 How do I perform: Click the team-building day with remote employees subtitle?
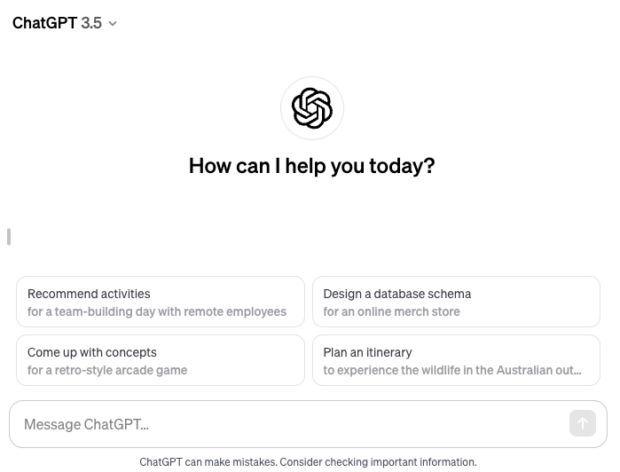click(x=156, y=311)
